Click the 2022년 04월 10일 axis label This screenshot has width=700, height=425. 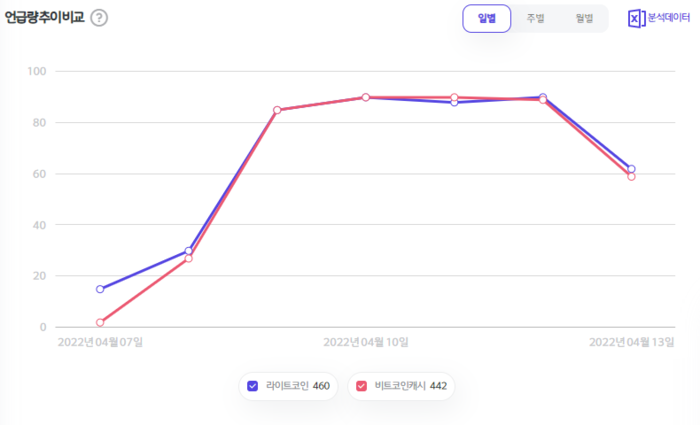[x=365, y=342]
